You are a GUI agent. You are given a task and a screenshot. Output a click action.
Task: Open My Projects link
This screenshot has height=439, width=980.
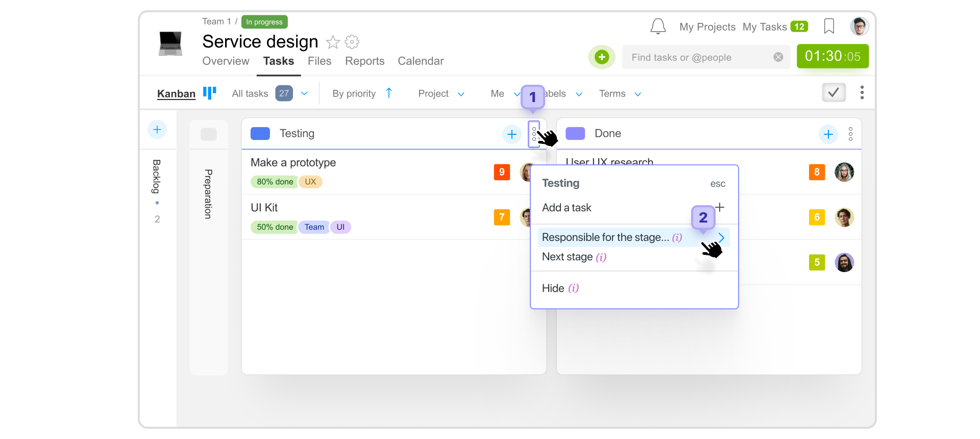pos(707,27)
